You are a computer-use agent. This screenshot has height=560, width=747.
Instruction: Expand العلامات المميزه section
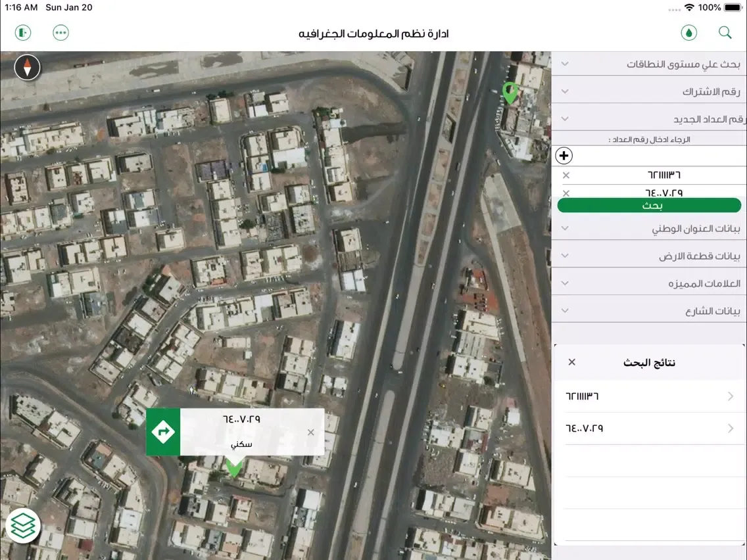[649, 284]
